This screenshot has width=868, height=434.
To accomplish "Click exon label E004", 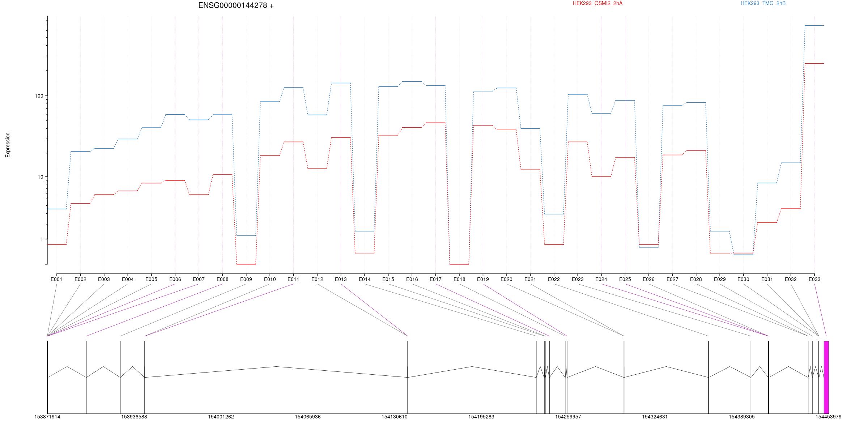I will click(128, 279).
